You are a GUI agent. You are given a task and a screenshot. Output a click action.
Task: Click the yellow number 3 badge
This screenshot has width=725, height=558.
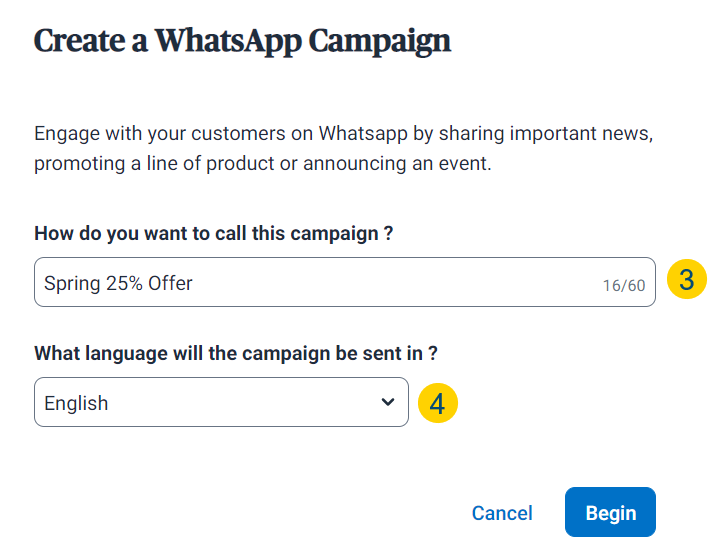[686, 281]
